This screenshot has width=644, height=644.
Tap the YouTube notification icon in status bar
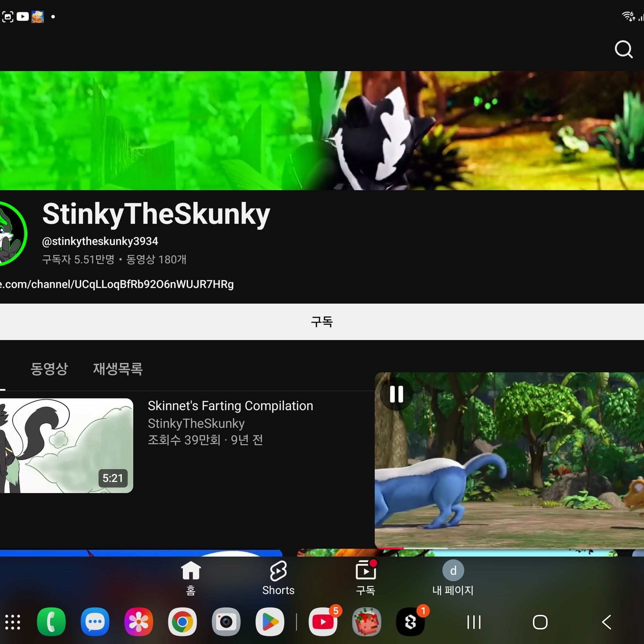pyautogui.click(x=23, y=17)
